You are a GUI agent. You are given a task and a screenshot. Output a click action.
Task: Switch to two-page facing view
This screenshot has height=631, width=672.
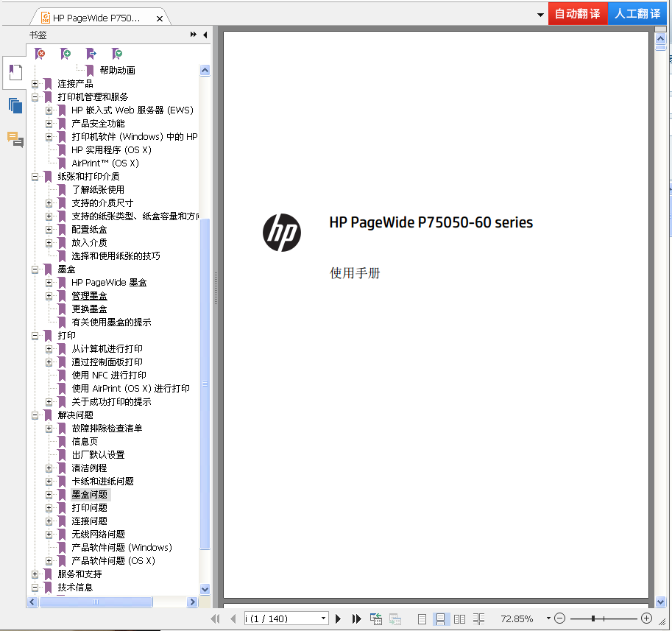pos(459,618)
